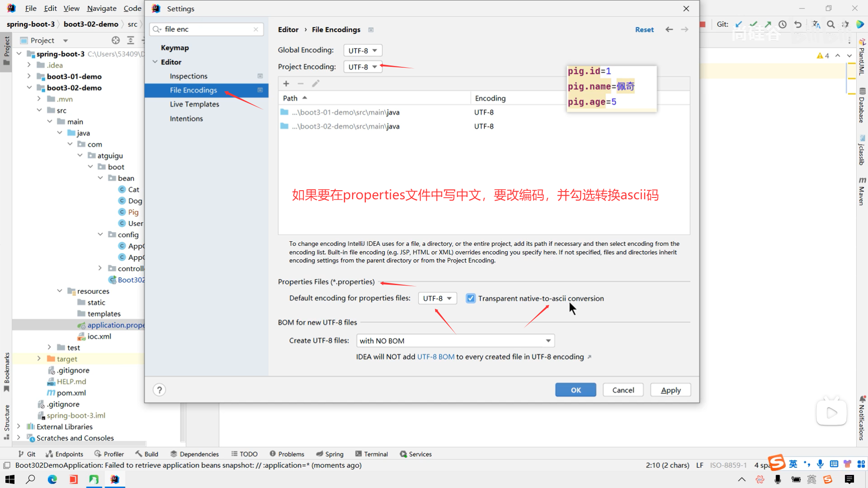Clear the settings search field text
The image size is (868, 488).
click(256, 29)
